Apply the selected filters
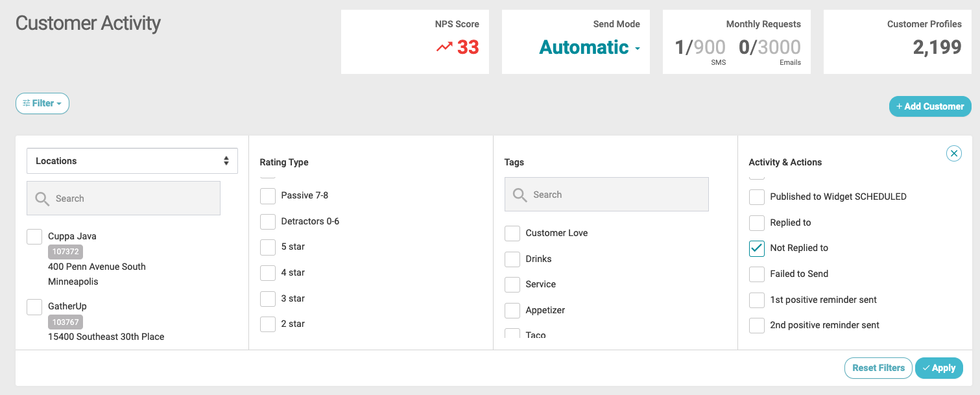This screenshot has width=980, height=395. coord(938,368)
